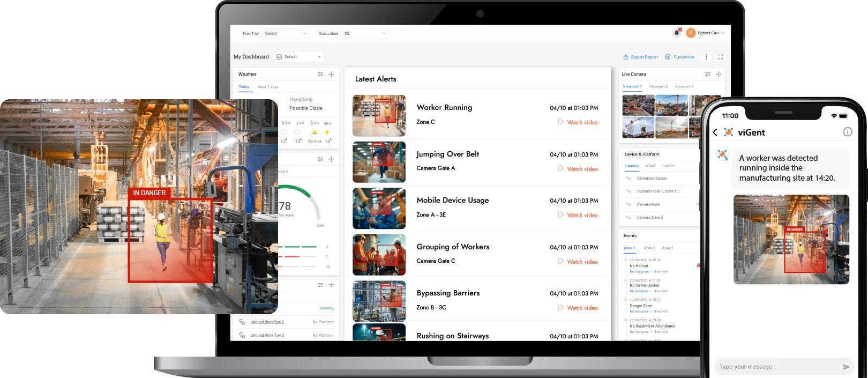
Task: Watch video for Mobile Device Usage alert
Action: coord(578,215)
